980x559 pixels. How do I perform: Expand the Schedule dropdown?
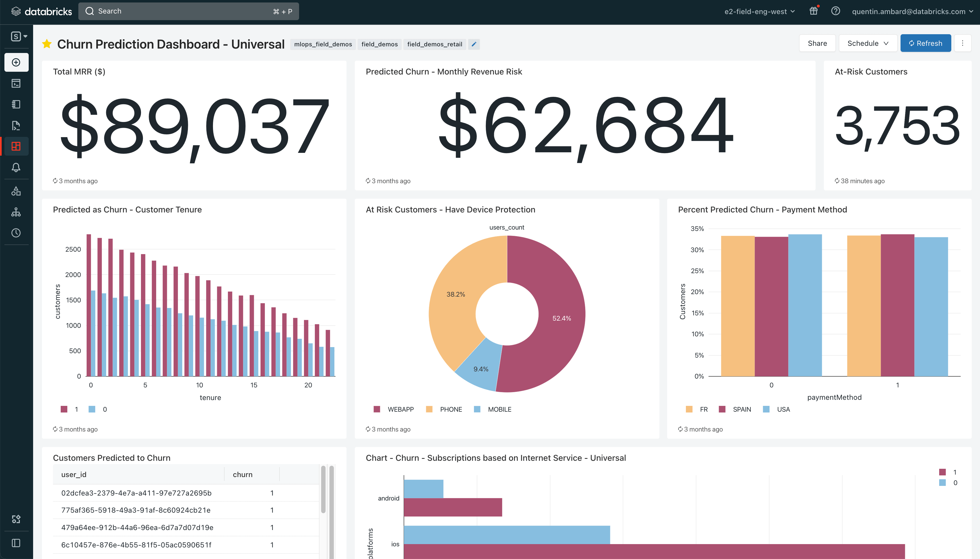(x=867, y=43)
